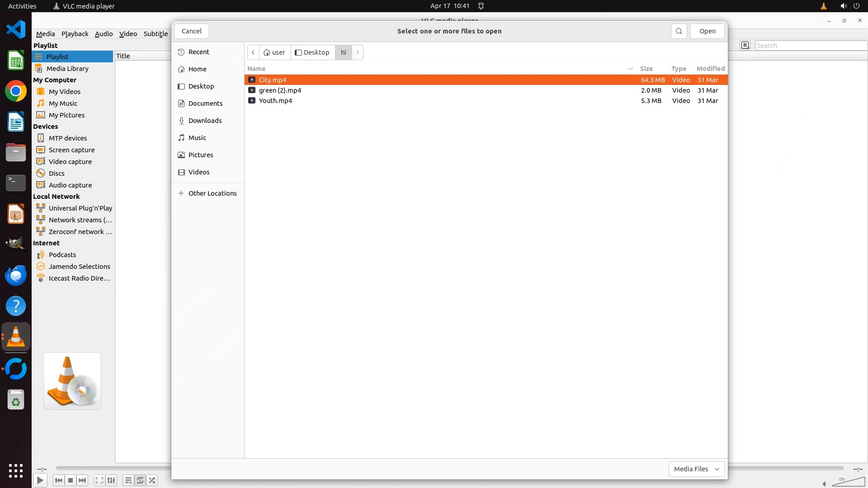Open the Media Files filter dropdown
Viewport: 868px width, 488px height.
[x=696, y=469]
